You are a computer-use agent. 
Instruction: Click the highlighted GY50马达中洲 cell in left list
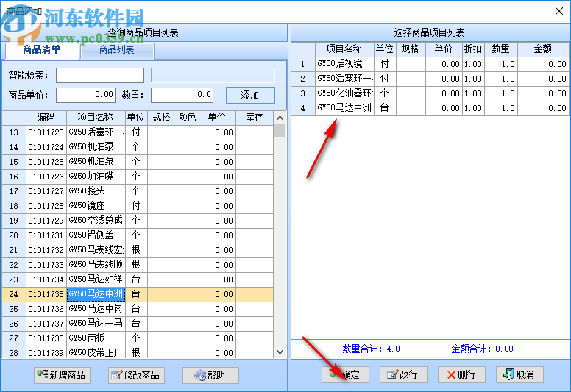point(96,294)
